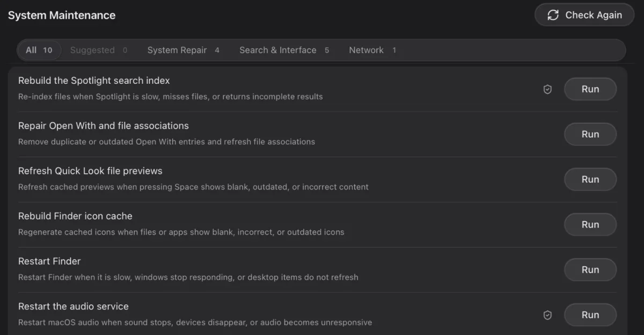Run Rebuild Finder icon cache

pyautogui.click(x=590, y=224)
